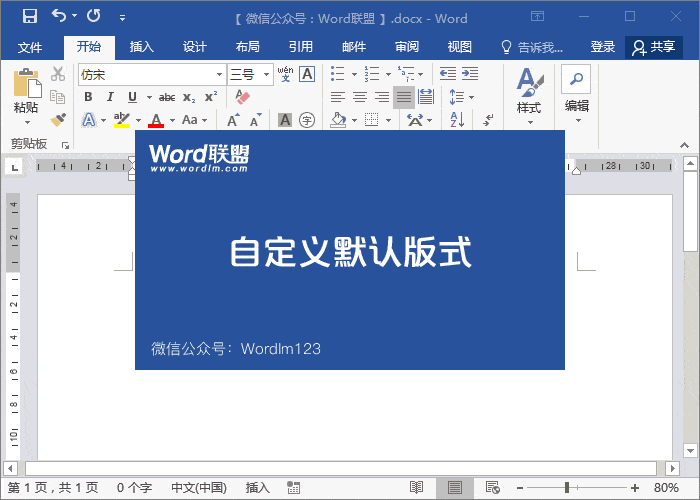The height and width of the screenshot is (500, 700).
Task: Toggle strikethrough abc formatting
Action: tap(167, 97)
